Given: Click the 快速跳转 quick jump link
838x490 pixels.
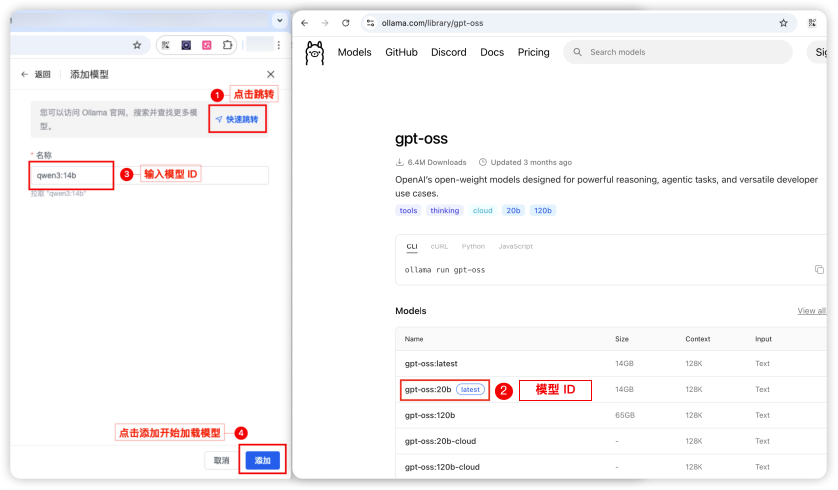Looking at the screenshot, I should (237, 119).
